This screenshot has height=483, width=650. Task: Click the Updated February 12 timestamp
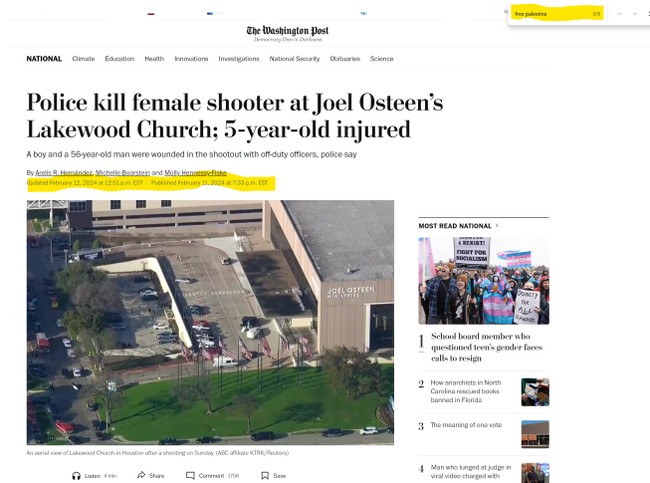click(x=85, y=183)
